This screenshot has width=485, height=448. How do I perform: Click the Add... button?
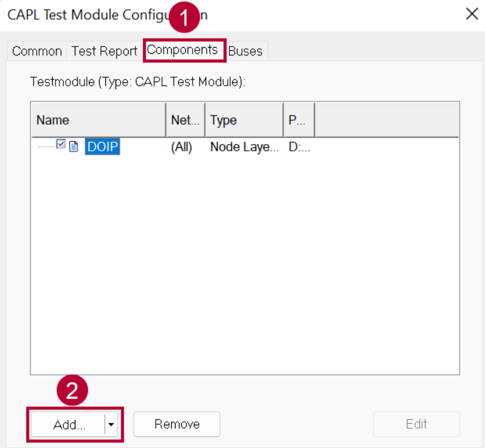coord(69,424)
